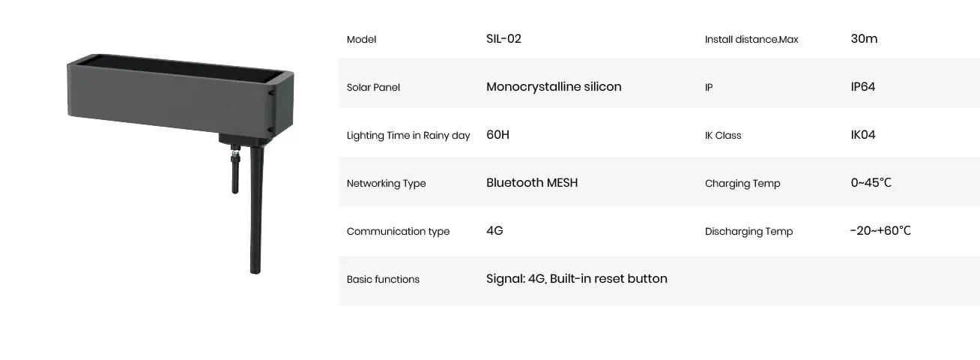Select the 30m install distance value
Image resolution: width=980 pixels, height=360 pixels.
coord(864,39)
